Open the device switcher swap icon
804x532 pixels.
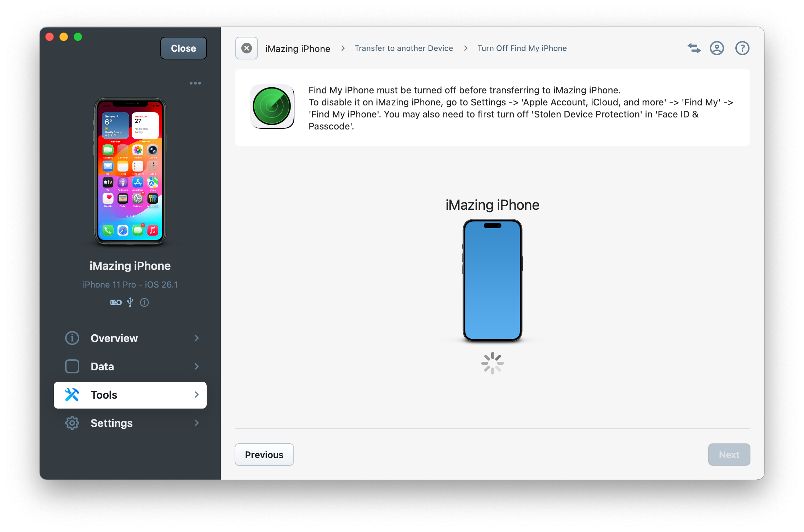point(694,48)
